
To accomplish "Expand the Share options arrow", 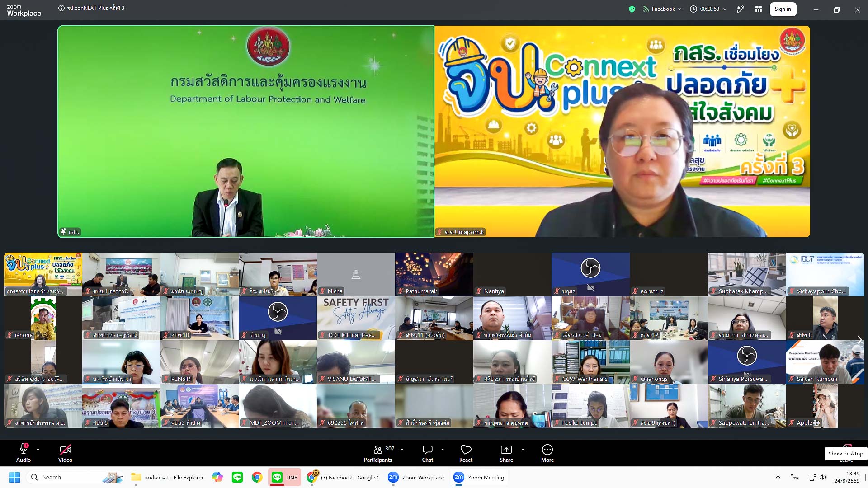I will 523,450.
